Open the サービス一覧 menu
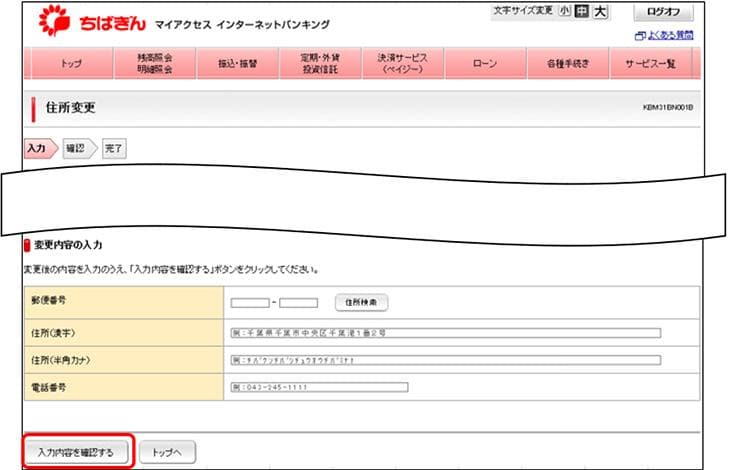Viewport: 730px width, 470px height. pyautogui.click(x=650, y=64)
